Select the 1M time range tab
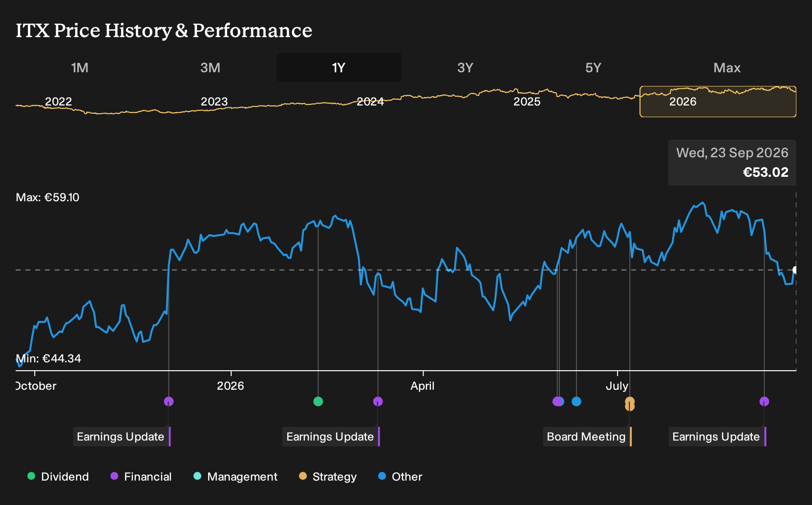 (x=80, y=67)
